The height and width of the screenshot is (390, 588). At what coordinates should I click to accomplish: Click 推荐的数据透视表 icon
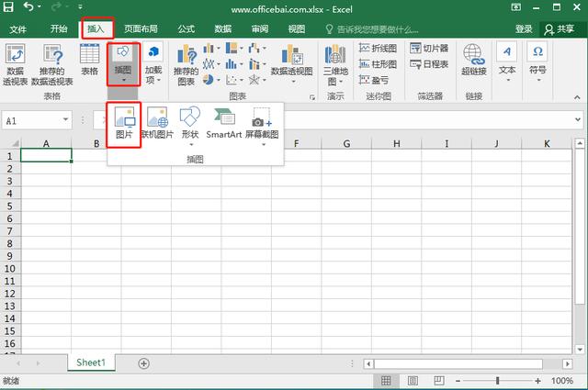pyautogui.click(x=52, y=64)
